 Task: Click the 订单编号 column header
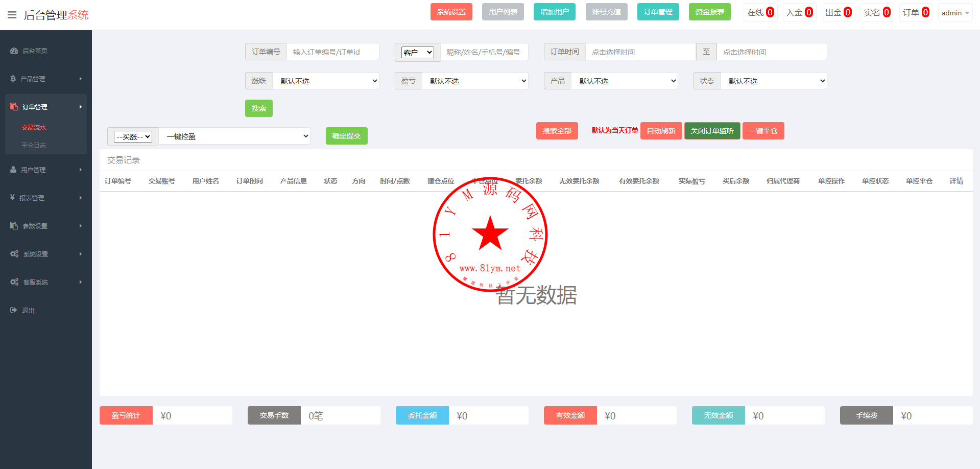pos(118,181)
